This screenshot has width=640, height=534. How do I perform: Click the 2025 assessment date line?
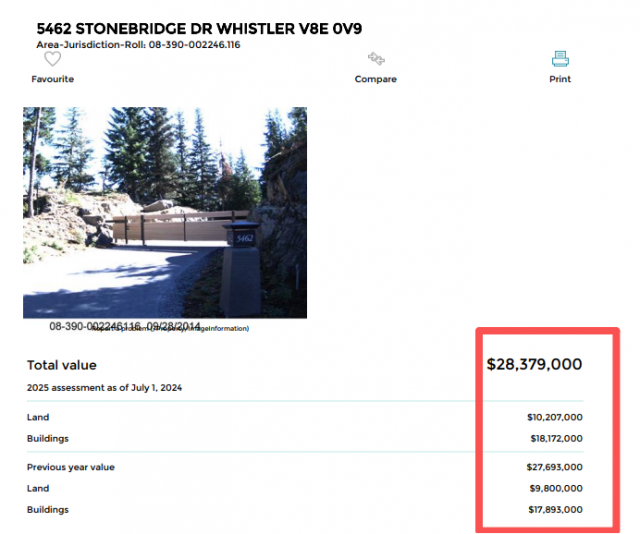click(104, 388)
